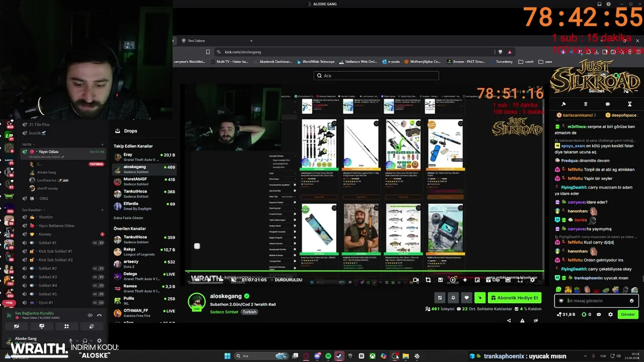644x362 pixels.
Task: Add a channel to the YAYIN category
Action: [102, 144]
